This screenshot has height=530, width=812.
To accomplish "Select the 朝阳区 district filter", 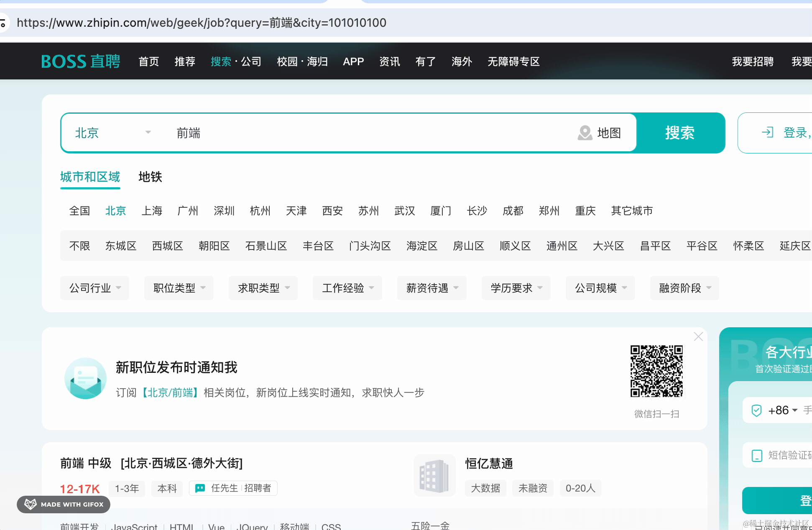I will coord(214,246).
